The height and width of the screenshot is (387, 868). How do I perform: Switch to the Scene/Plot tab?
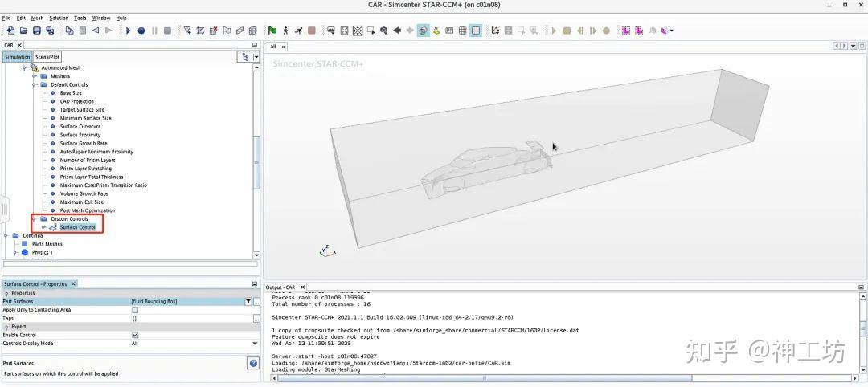pos(47,57)
